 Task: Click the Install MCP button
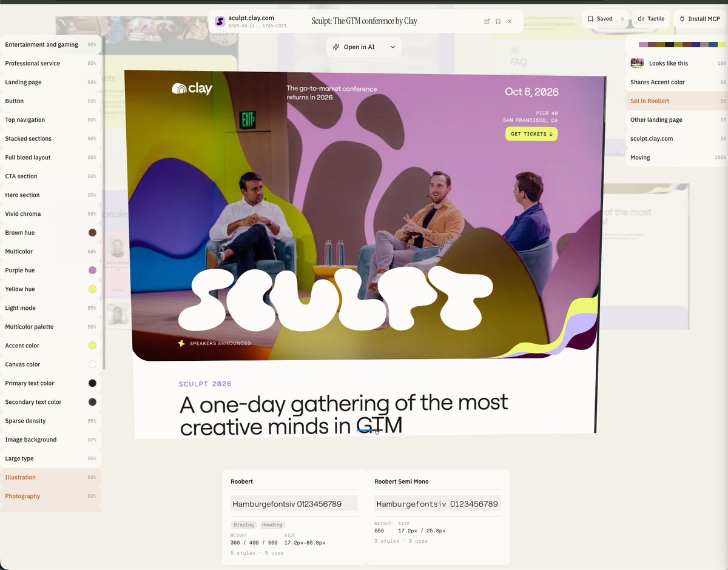click(700, 19)
